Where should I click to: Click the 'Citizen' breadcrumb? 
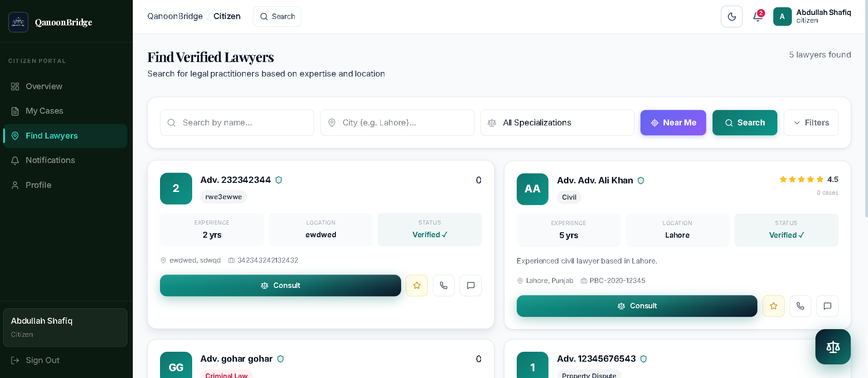click(227, 16)
